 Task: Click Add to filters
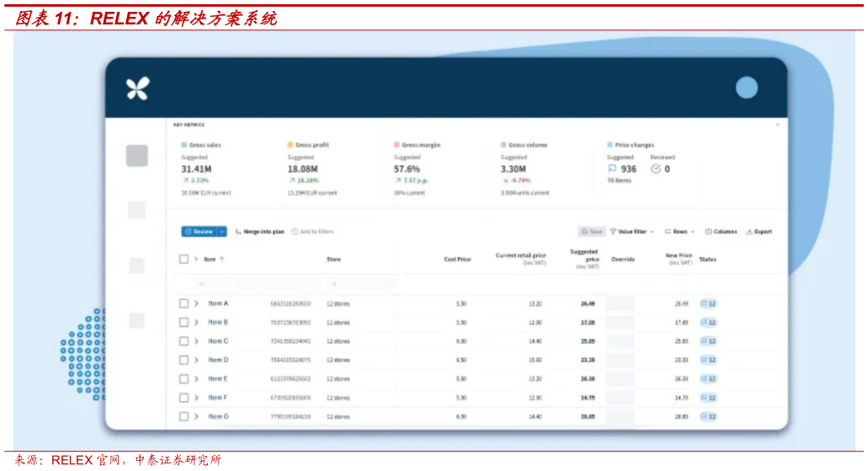(313, 232)
